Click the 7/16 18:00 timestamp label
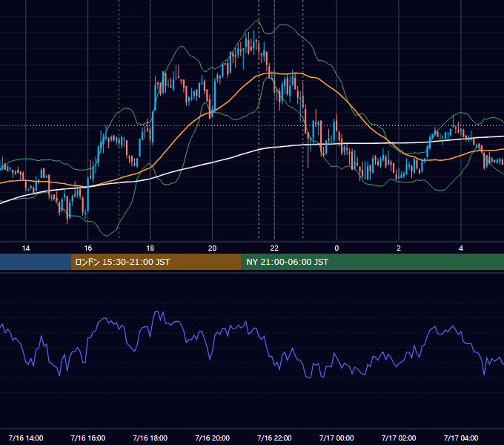 (150, 438)
